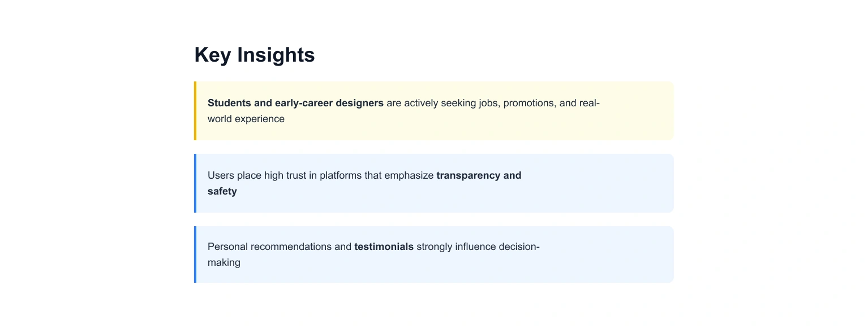The image size is (868, 328).
Task: Click "Personal recommendations and" text
Action: pos(280,247)
